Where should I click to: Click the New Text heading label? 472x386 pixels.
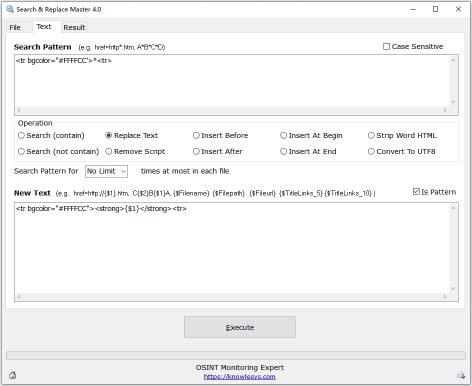(x=32, y=193)
